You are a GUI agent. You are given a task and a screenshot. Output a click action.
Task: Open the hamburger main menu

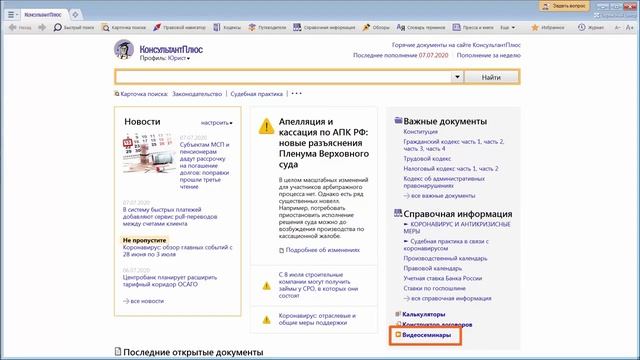(x=12, y=15)
